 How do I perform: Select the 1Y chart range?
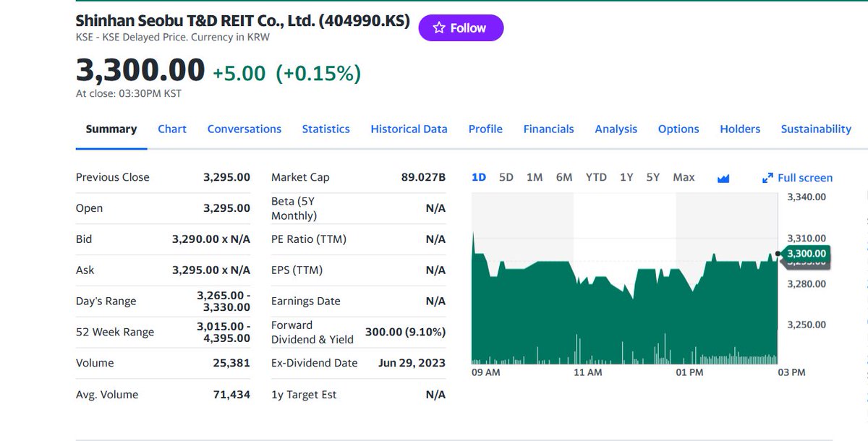click(x=626, y=177)
